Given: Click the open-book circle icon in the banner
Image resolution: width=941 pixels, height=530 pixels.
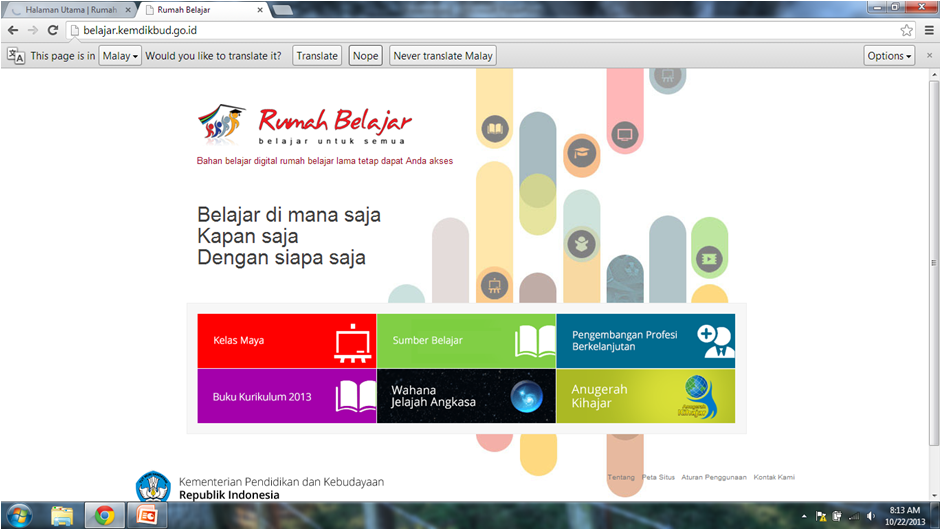Looking at the screenshot, I should pos(495,128).
